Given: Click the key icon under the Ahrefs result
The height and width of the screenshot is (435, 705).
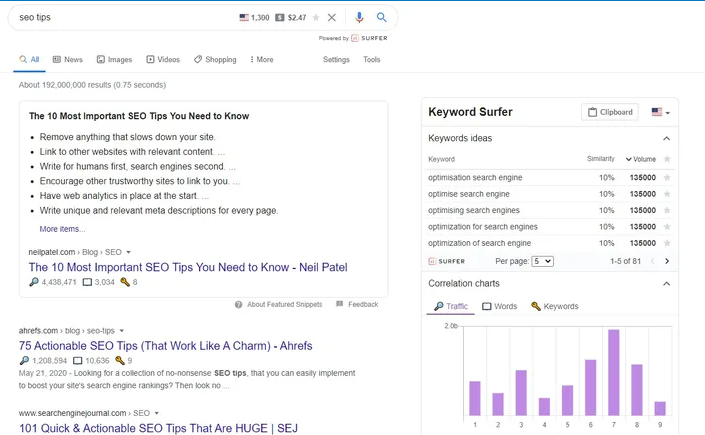Looking at the screenshot, I should [x=120, y=360].
